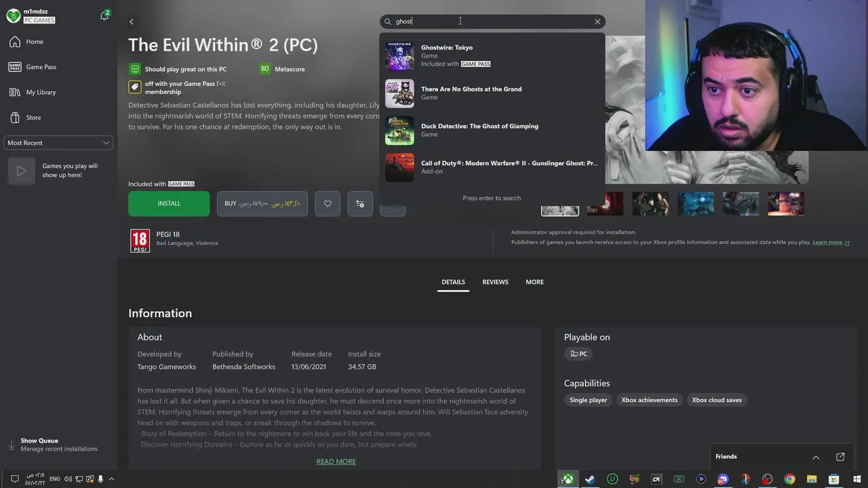Click the Playable on PC chip
This screenshot has height=488, width=868.
[578, 354]
